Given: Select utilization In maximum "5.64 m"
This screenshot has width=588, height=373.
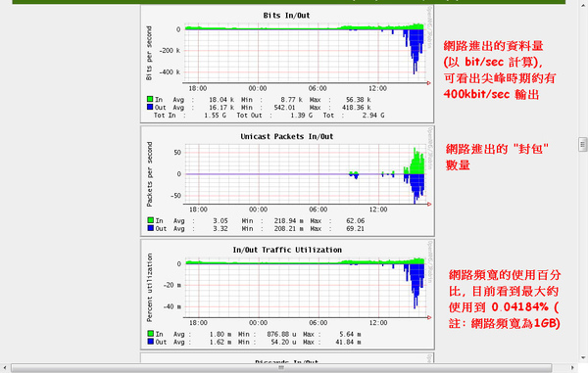Looking at the screenshot, I should coord(350,334).
